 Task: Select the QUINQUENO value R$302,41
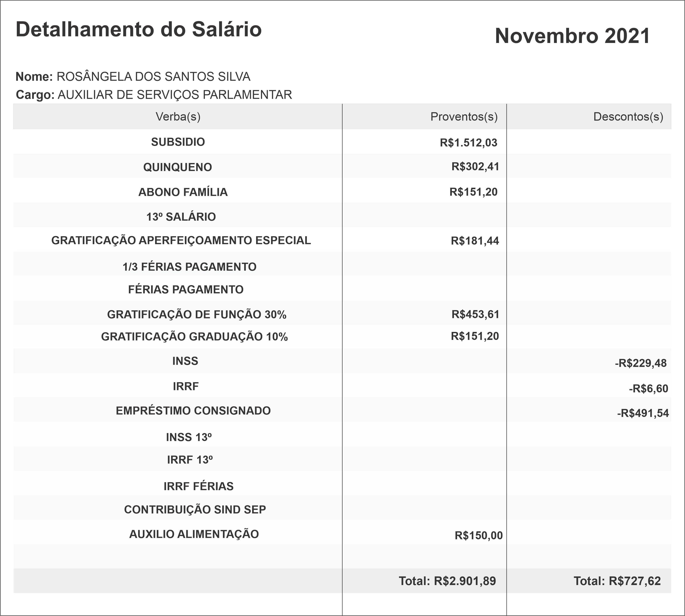(475, 167)
